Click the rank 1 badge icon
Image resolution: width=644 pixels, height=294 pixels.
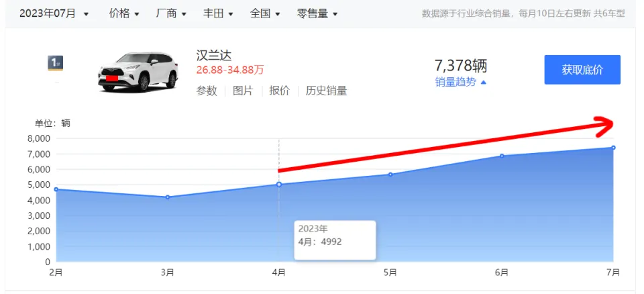(x=56, y=63)
